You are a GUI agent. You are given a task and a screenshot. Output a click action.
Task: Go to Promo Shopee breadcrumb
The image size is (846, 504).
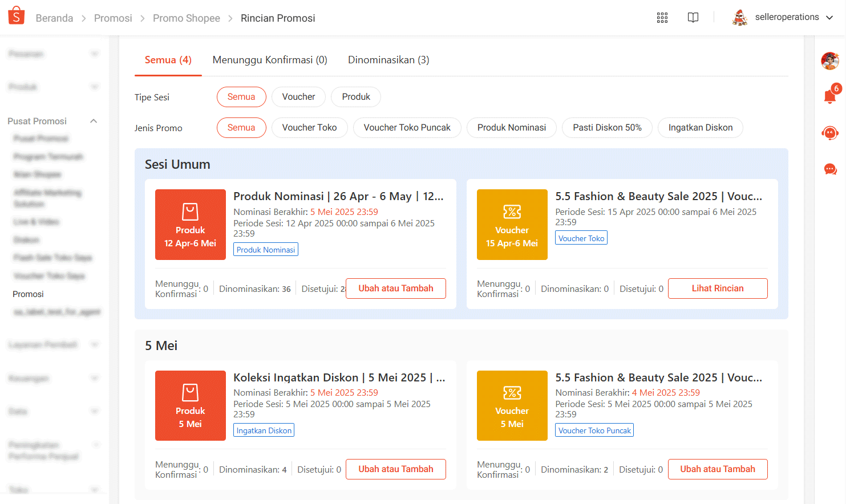tap(187, 18)
